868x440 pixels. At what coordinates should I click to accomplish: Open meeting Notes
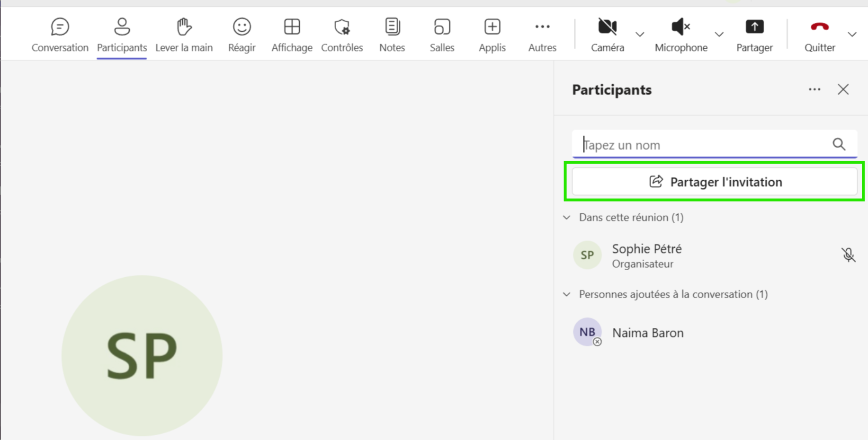[392, 35]
